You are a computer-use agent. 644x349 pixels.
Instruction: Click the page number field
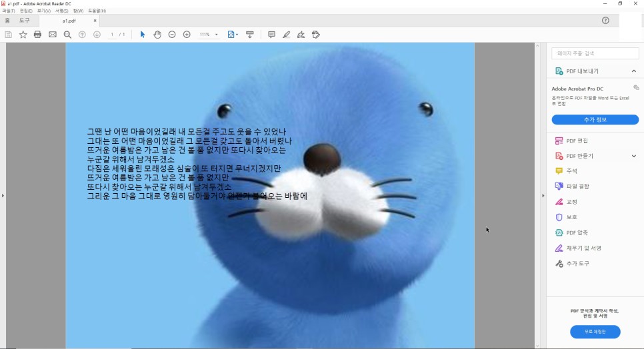click(112, 35)
